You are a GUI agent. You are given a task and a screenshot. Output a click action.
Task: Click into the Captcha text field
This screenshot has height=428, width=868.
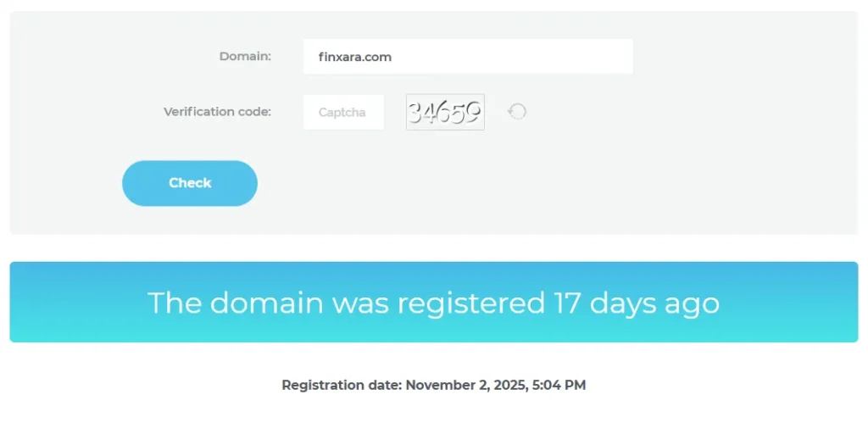[343, 112]
